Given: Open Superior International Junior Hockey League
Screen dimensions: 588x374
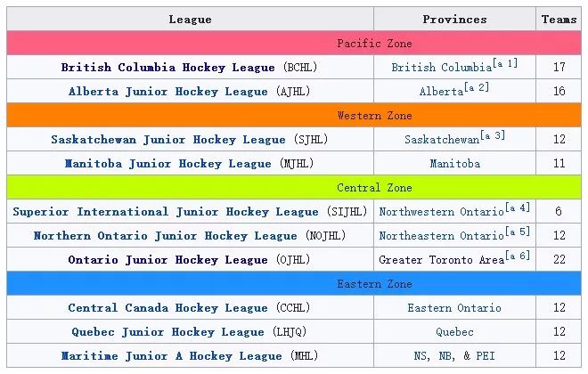Looking at the screenshot, I should 165,212.
